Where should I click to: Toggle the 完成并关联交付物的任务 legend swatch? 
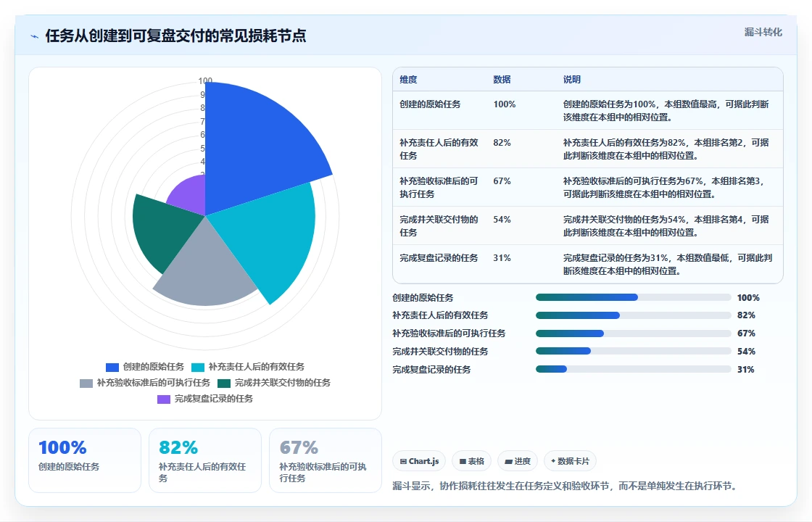tap(224, 384)
